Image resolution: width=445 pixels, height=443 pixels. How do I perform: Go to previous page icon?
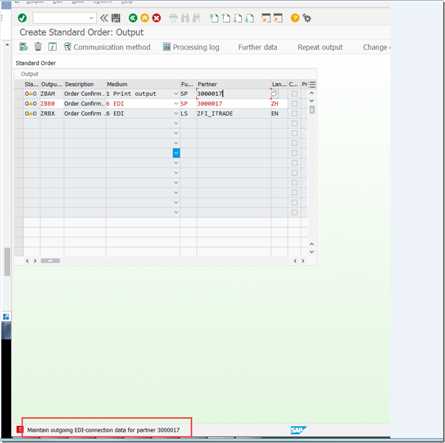(x=226, y=18)
